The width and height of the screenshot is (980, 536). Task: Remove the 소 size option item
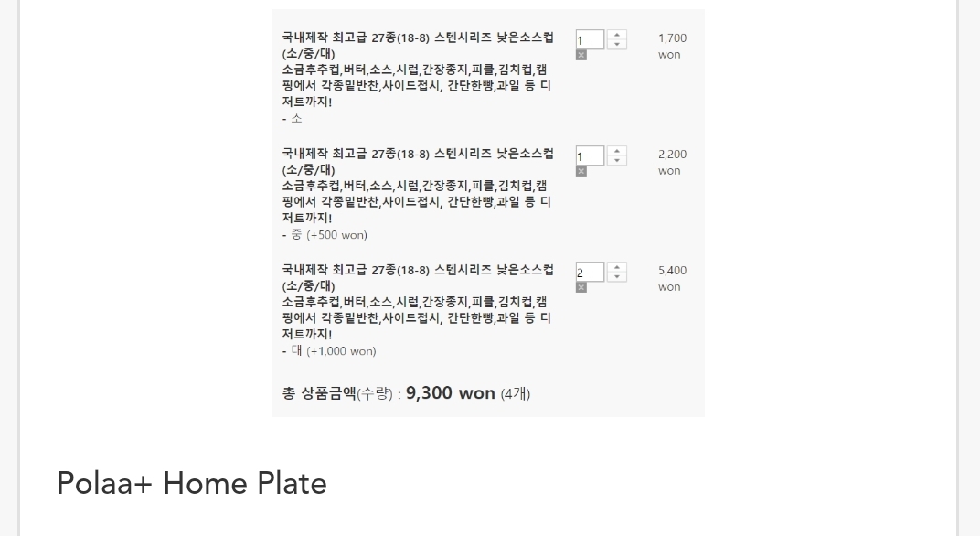[x=581, y=55]
